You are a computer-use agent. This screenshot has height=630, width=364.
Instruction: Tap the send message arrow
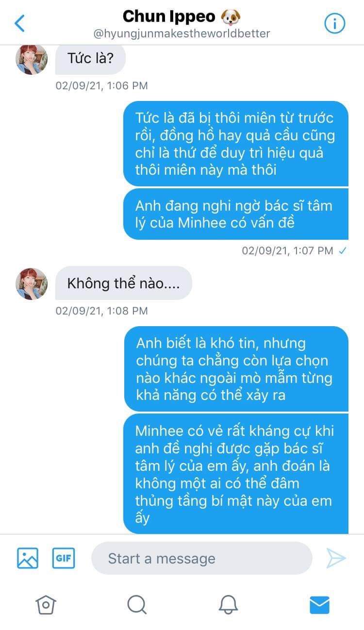coord(335,558)
